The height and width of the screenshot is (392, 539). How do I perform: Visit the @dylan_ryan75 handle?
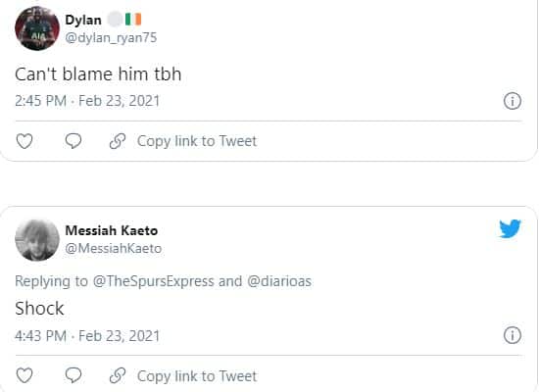[x=111, y=38]
